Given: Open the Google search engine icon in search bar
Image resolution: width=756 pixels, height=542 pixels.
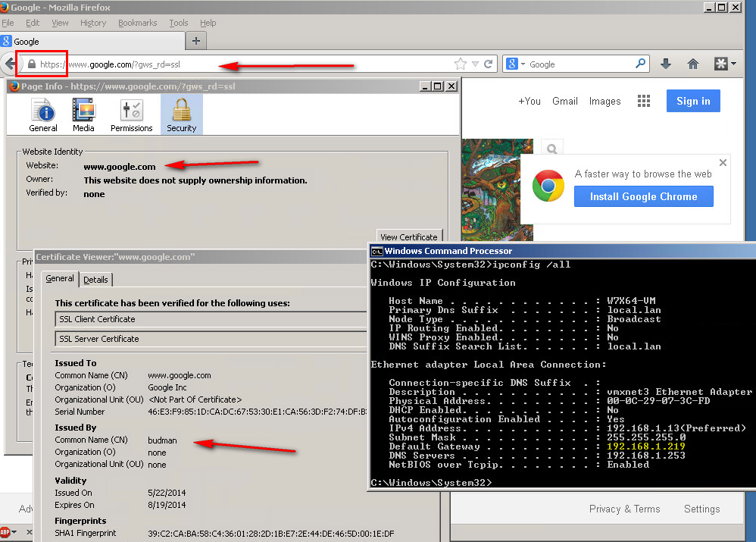Looking at the screenshot, I should click(x=512, y=64).
